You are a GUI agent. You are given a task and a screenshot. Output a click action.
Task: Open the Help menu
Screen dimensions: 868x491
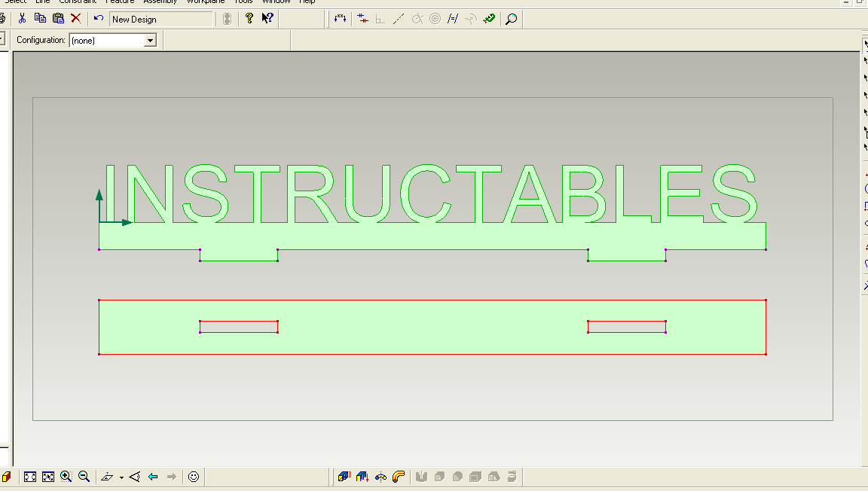pyautogui.click(x=307, y=2)
